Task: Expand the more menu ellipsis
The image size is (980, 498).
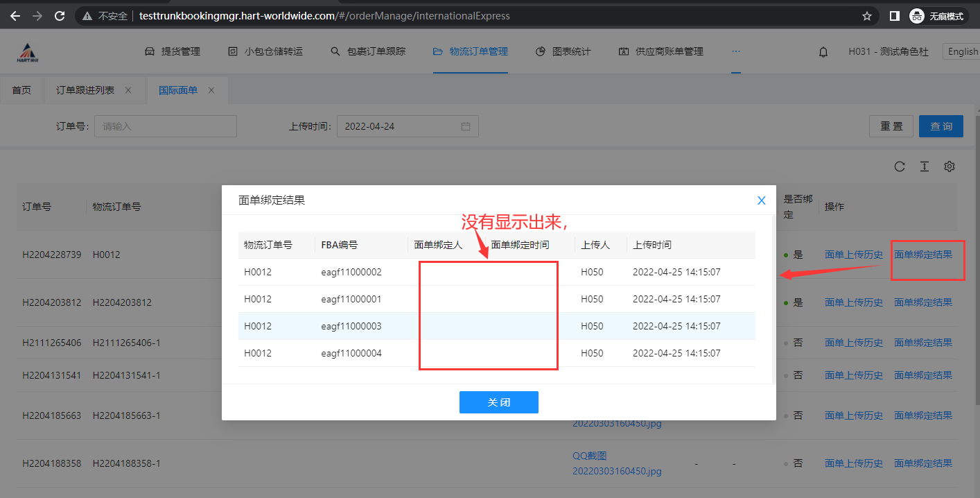Action: click(x=735, y=51)
